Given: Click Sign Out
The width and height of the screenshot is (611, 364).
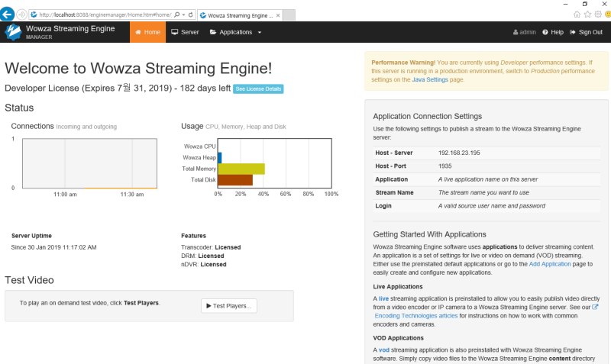Looking at the screenshot, I should click(586, 32).
